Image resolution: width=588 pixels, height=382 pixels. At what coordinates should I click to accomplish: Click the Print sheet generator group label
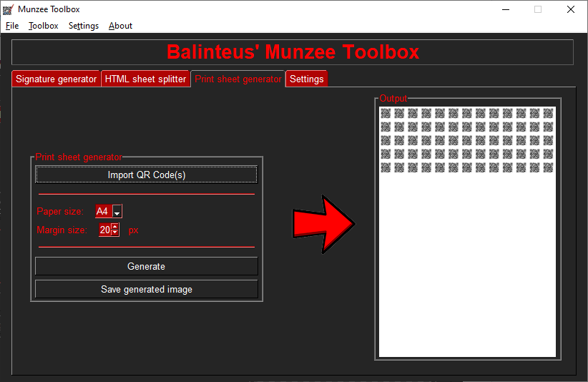pos(79,157)
